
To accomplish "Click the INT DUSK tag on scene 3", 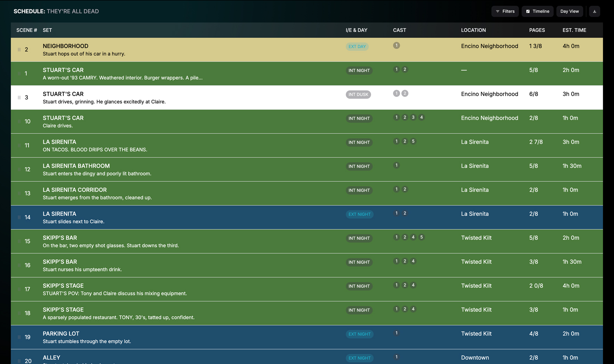I will pos(358,94).
